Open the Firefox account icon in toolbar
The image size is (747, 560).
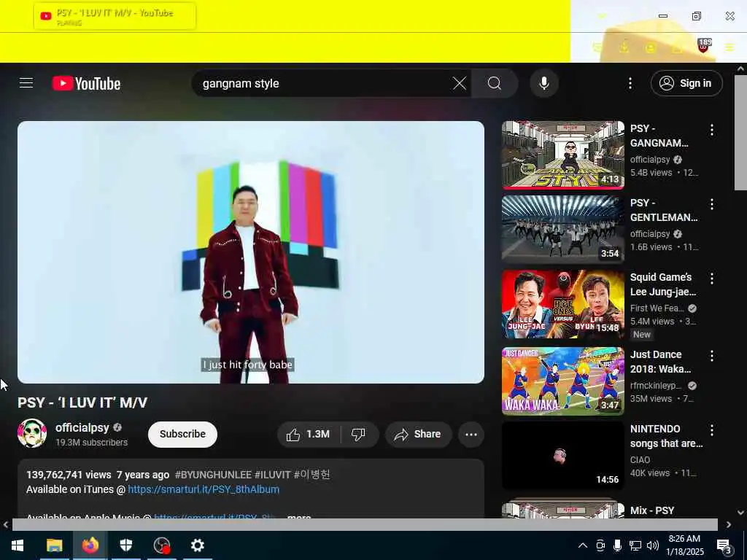coord(650,47)
